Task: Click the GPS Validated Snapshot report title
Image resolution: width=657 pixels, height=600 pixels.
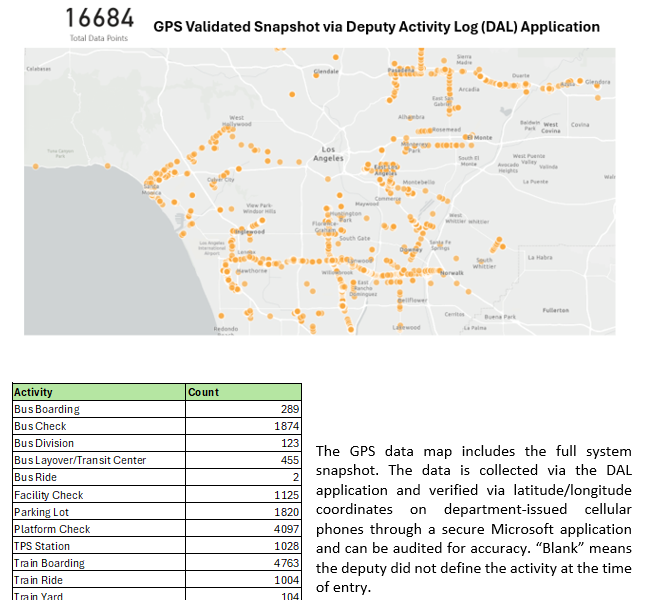Action: point(376,27)
